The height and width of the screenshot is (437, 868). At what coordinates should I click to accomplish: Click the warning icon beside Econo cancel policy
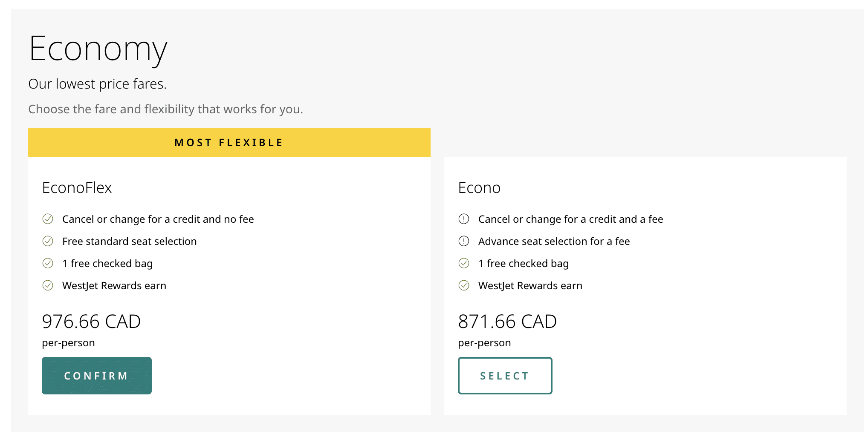point(464,219)
